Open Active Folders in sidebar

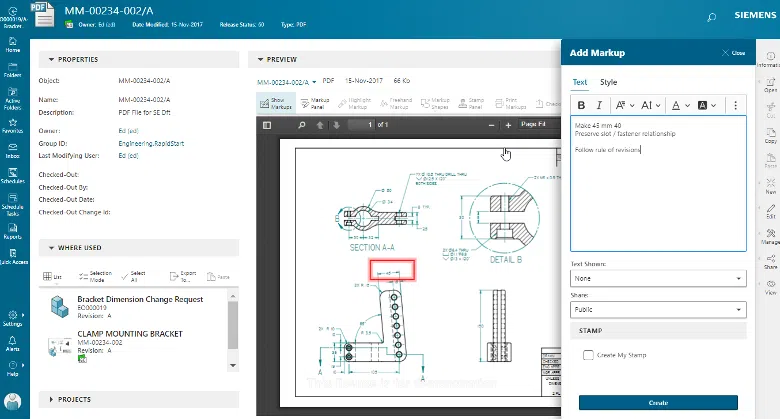click(12, 99)
